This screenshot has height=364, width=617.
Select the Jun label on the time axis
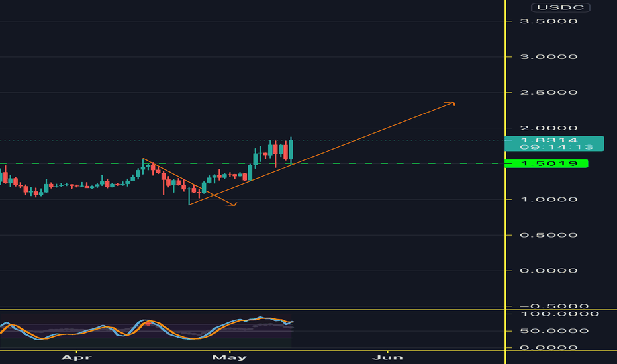click(x=387, y=357)
